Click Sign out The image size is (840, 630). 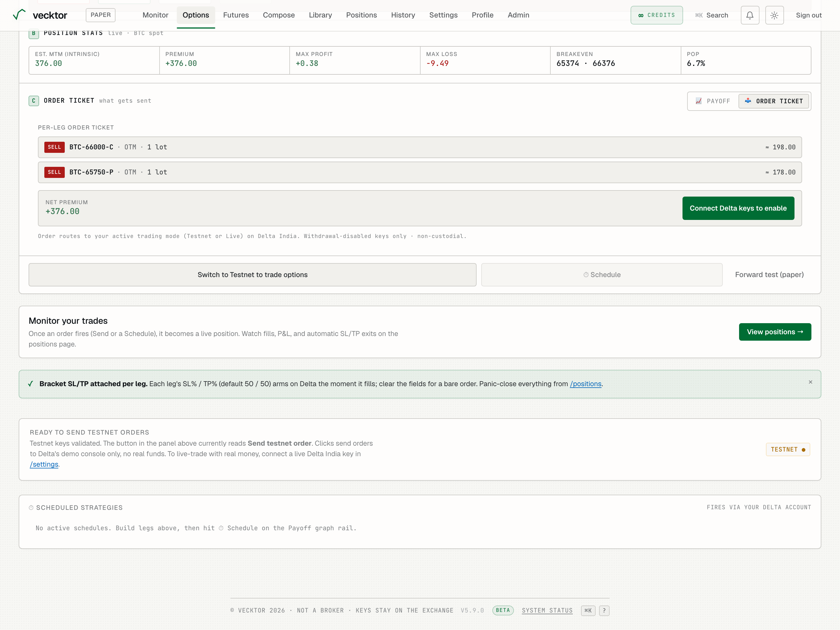808,15
